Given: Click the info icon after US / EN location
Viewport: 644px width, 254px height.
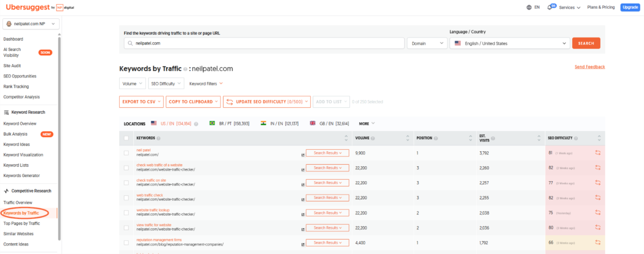Looking at the screenshot, I should click(x=196, y=124).
